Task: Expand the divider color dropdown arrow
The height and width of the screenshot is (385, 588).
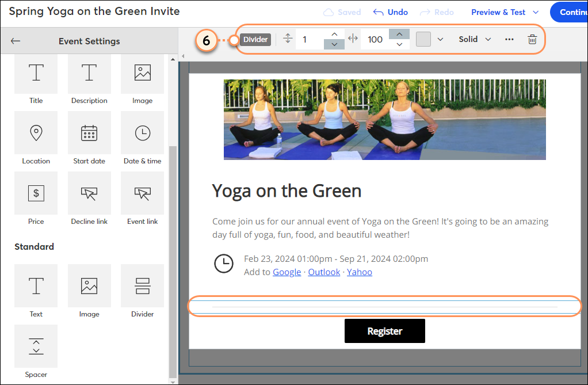Action: 440,39
